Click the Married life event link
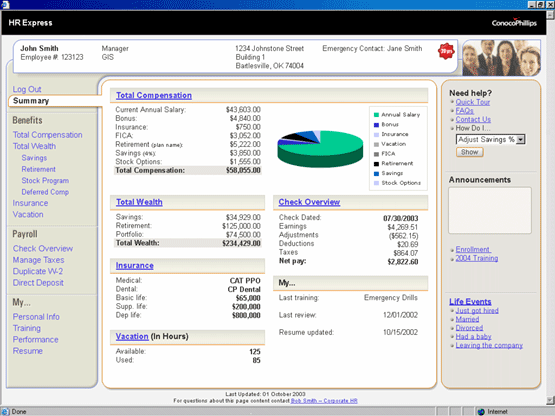 (x=467, y=319)
